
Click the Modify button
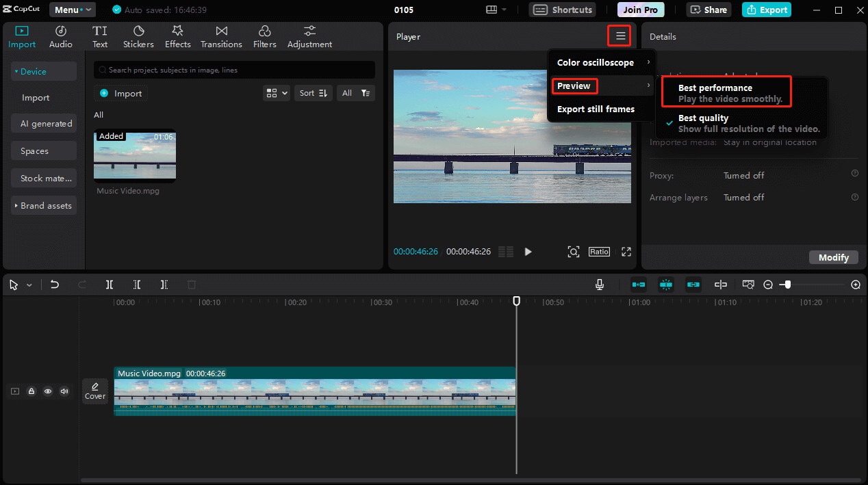[833, 257]
